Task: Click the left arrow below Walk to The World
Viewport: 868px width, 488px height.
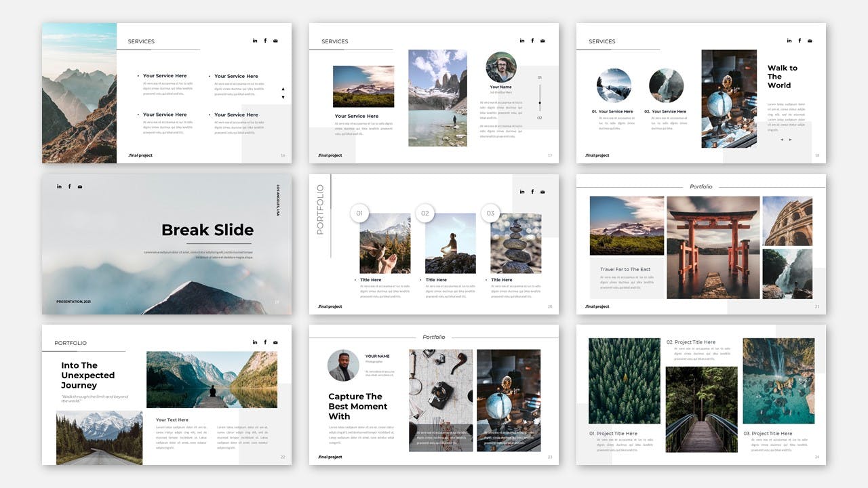Action: coord(781,140)
